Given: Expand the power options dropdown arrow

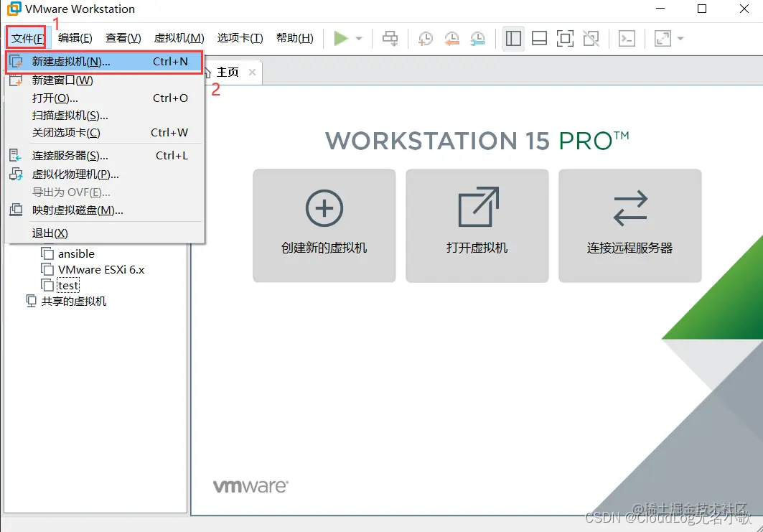Looking at the screenshot, I should (x=359, y=38).
